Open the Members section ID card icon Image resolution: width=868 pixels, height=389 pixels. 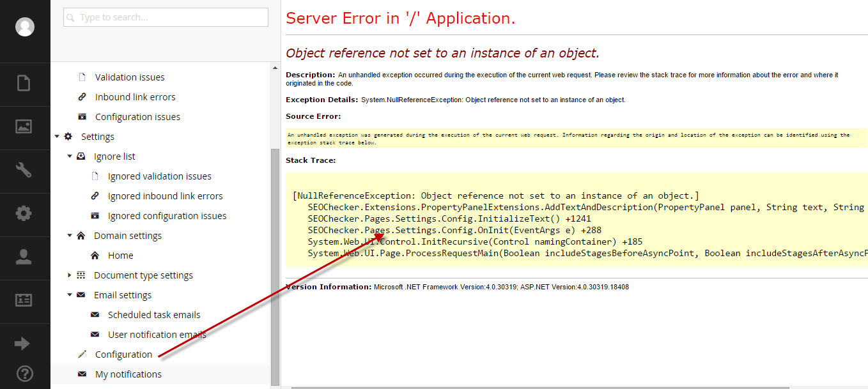coord(24,300)
